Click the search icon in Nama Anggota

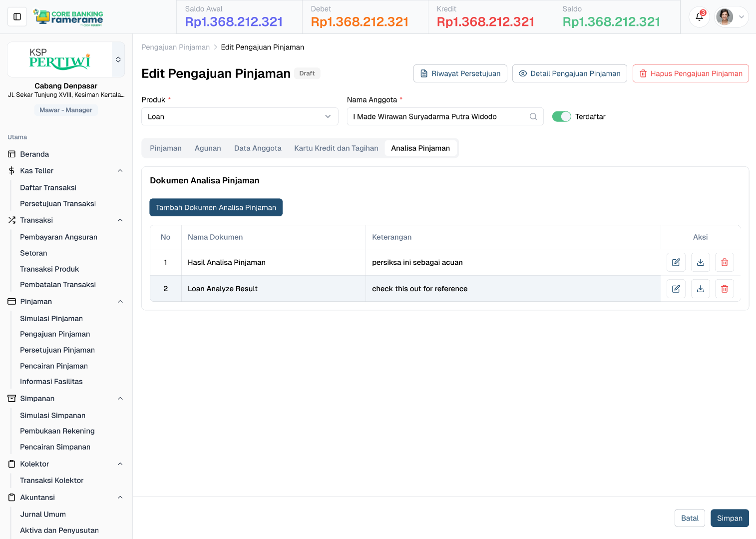[x=533, y=116]
